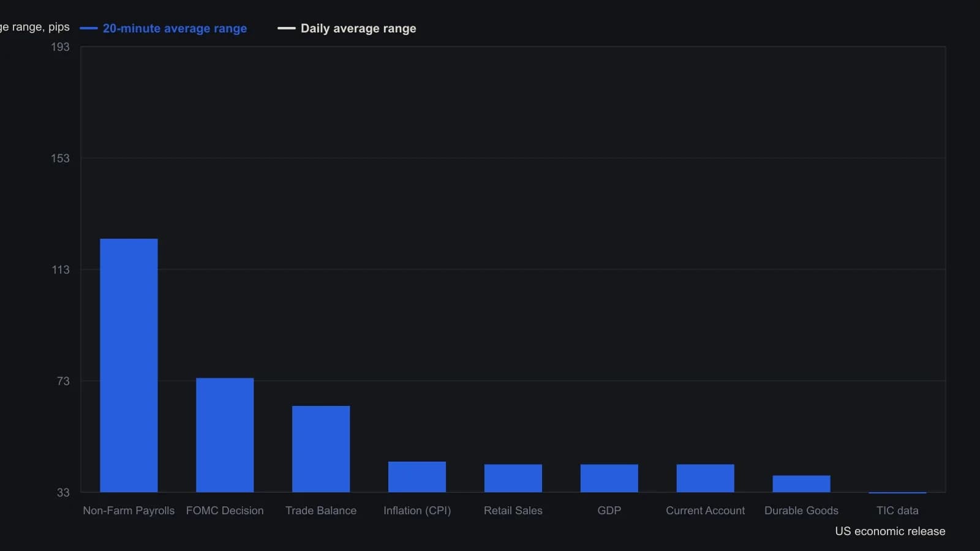Click the GDP bar

pyautogui.click(x=609, y=478)
